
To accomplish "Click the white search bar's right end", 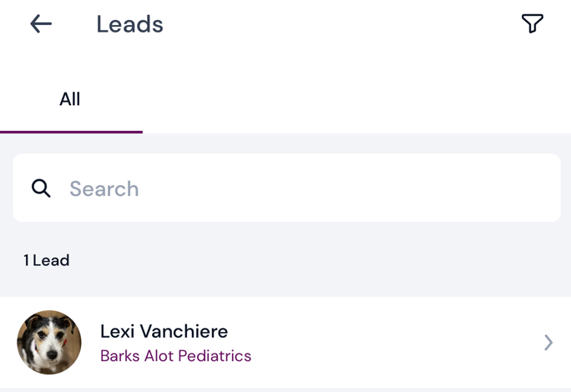I will (x=534, y=188).
